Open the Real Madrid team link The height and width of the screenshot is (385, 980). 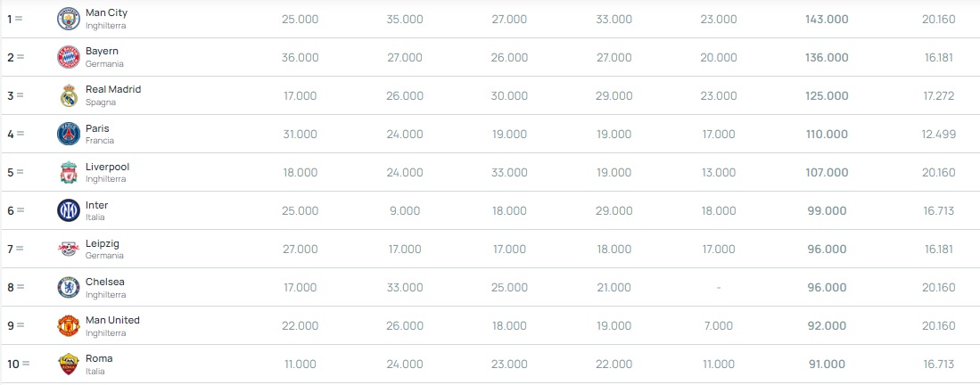[113, 89]
